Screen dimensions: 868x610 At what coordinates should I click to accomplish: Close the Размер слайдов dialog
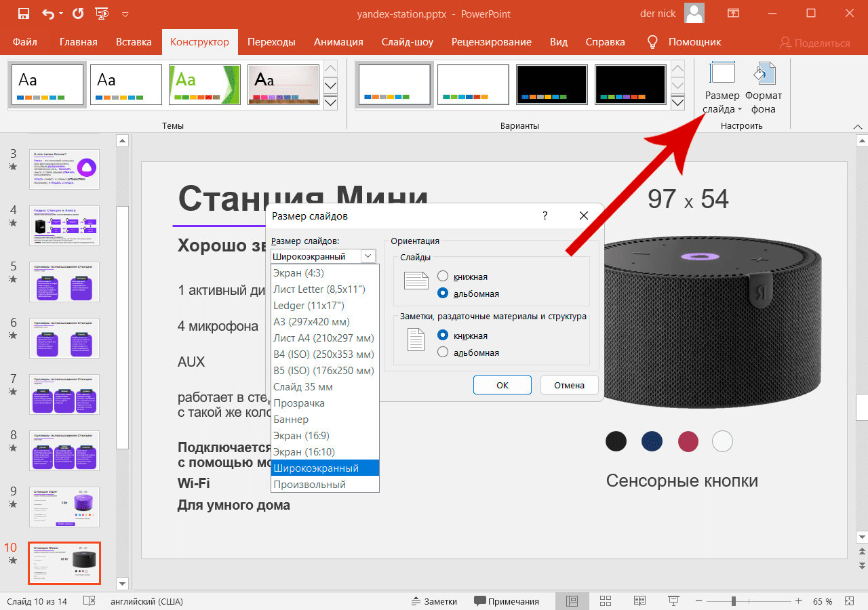pos(584,216)
